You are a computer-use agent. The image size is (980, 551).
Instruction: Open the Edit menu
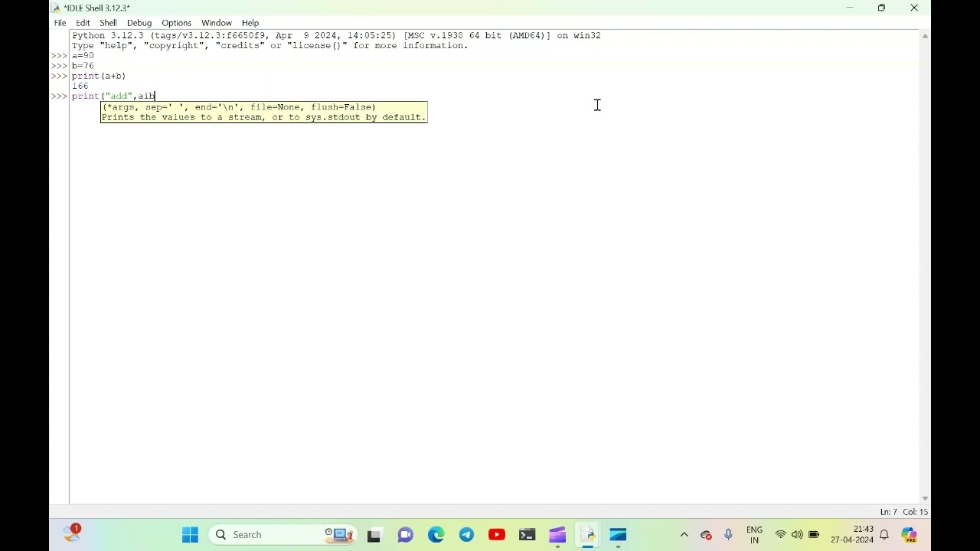(83, 23)
